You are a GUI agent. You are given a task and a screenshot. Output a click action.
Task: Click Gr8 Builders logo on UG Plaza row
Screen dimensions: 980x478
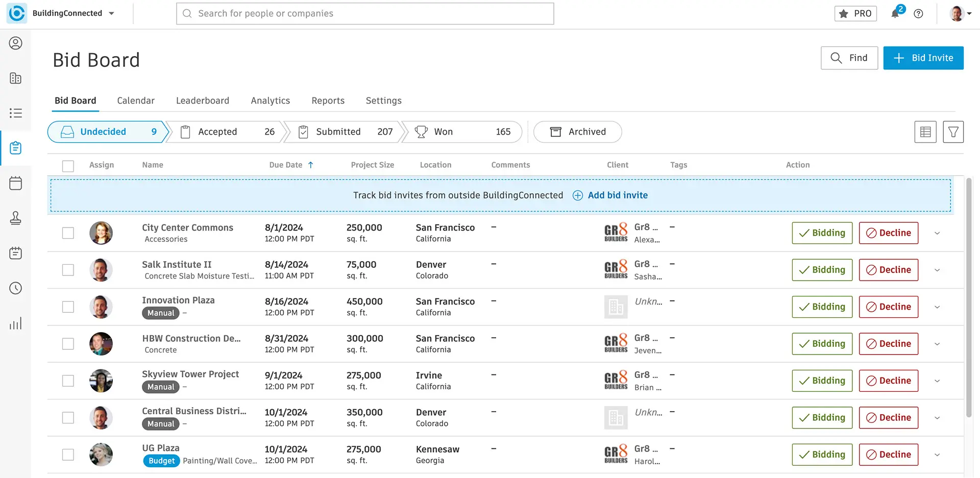(x=616, y=454)
